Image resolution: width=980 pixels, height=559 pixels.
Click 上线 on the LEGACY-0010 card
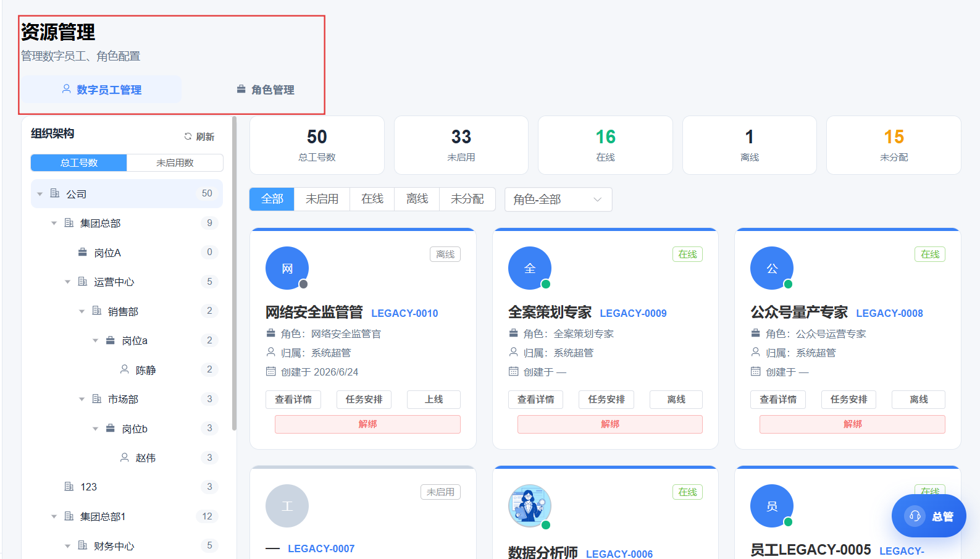(433, 400)
